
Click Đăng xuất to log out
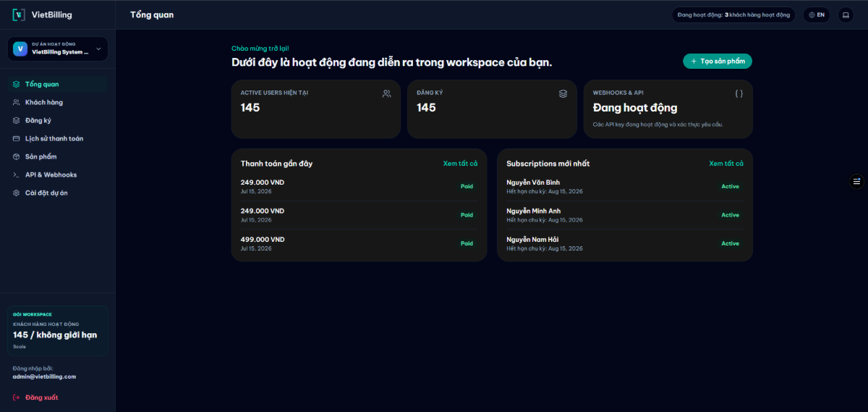pyautogui.click(x=41, y=398)
